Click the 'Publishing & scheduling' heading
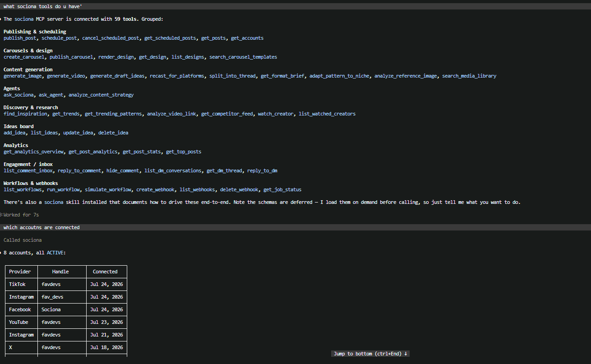Image resolution: width=591 pixels, height=364 pixels. (35, 32)
